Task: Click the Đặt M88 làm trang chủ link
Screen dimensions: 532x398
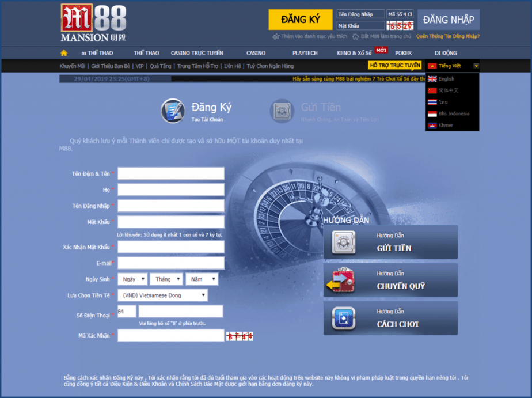Action: coord(386,36)
